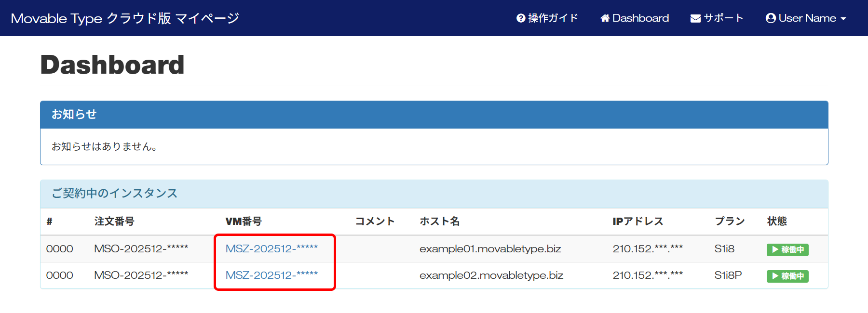Open the VM link for example02.movabletype.biz
This screenshot has width=868, height=313.
click(x=271, y=275)
